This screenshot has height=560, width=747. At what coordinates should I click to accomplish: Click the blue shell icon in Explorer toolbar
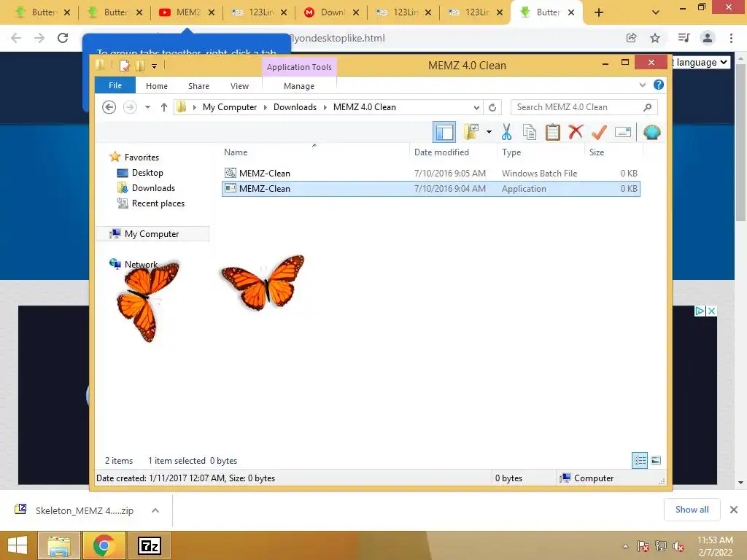pos(651,132)
